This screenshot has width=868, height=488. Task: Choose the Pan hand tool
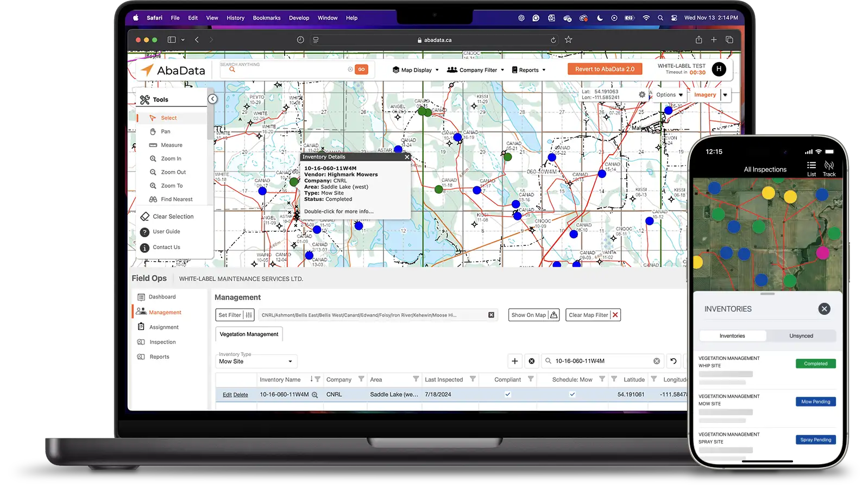click(x=153, y=131)
